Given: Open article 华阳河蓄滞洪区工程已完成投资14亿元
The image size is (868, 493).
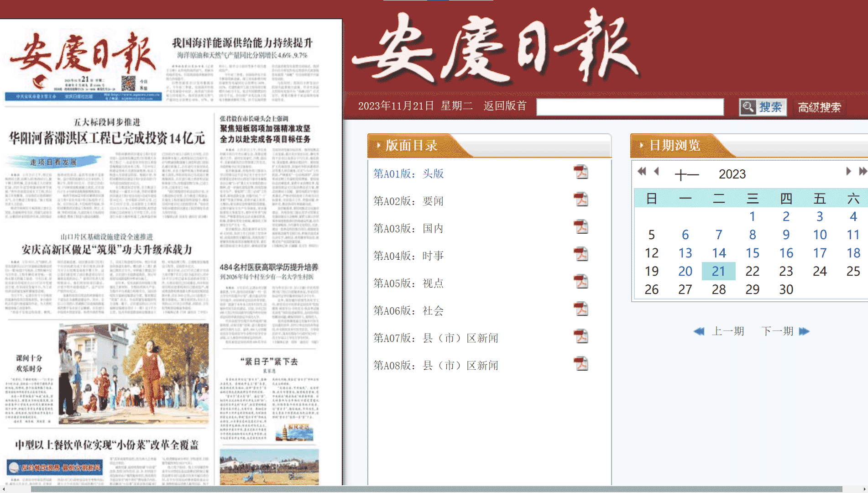Looking at the screenshot, I should 107,138.
